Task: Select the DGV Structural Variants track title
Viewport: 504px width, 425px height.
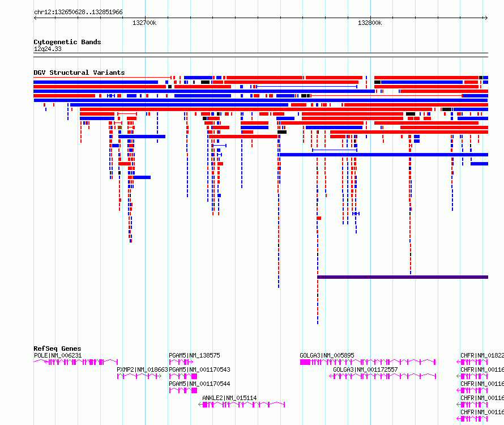Action: 79,73
